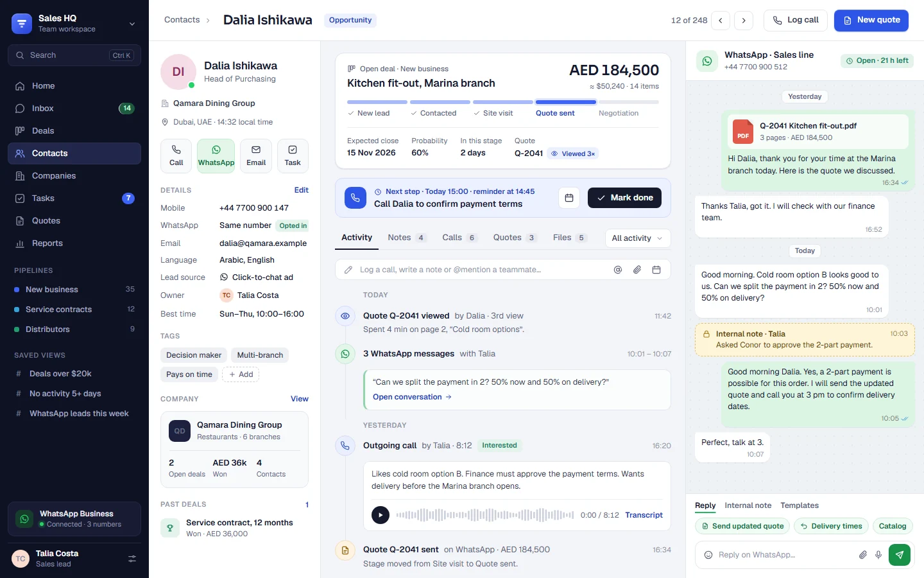The height and width of the screenshot is (578, 924).
Task: Click the @mention icon in activity input
Action: point(618,270)
